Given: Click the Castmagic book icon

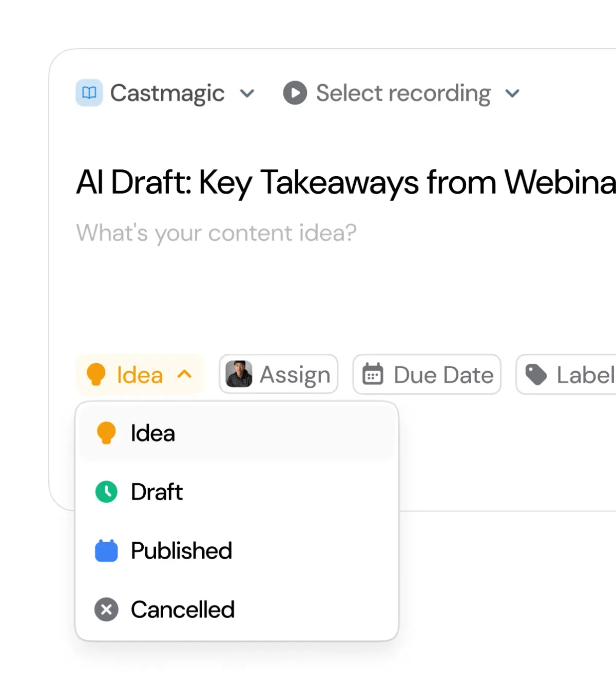Looking at the screenshot, I should [x=89, y=93].
